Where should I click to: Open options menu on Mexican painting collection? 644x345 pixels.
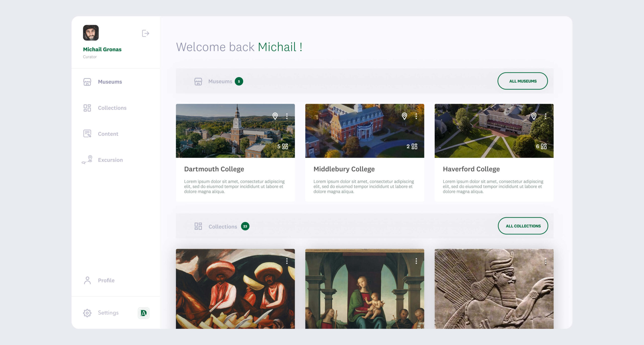(x=287, y=261)
